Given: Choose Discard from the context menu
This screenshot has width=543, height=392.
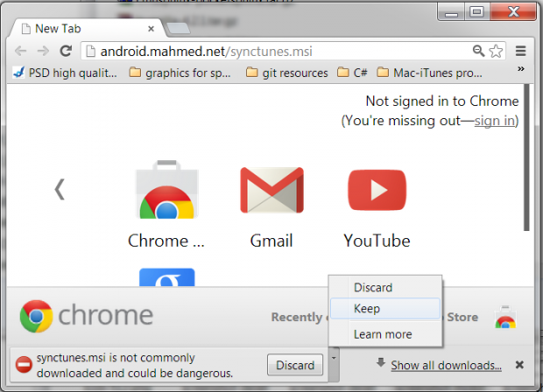Looking at the screenshot, I should (385, 288).
